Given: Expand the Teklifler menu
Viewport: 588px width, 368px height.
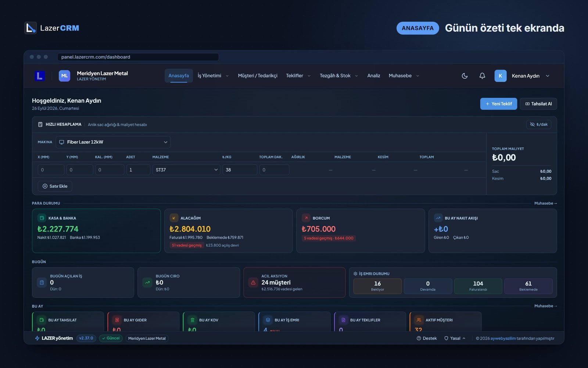Looking at the screenshot, I should click(x=298, y=76).
